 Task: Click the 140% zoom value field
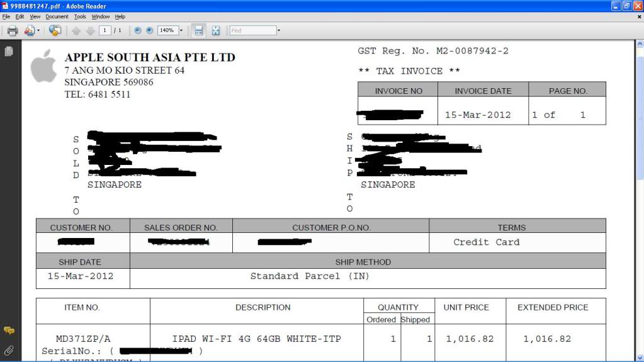167,30
